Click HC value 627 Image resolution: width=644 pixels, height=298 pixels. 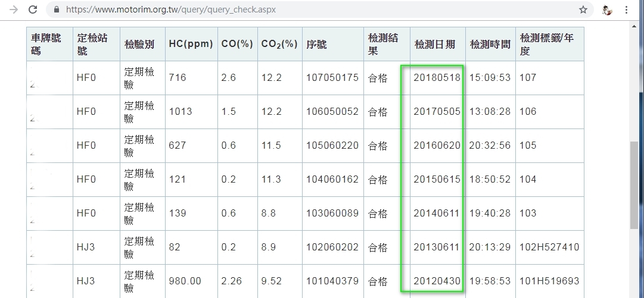click(177, 146)
